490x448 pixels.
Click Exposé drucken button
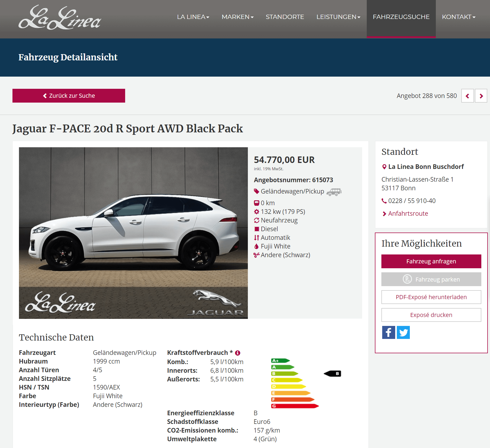click(x=431, y=315)
